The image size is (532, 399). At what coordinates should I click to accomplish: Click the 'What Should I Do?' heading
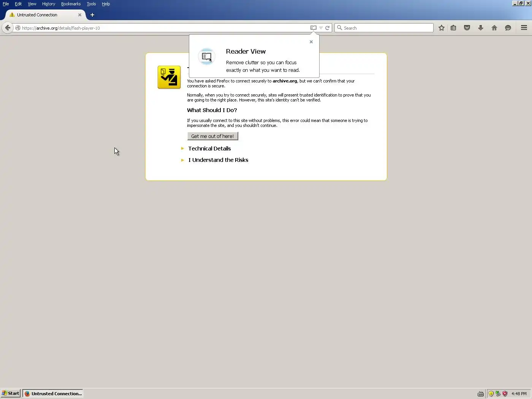click(x=212, y=110)
